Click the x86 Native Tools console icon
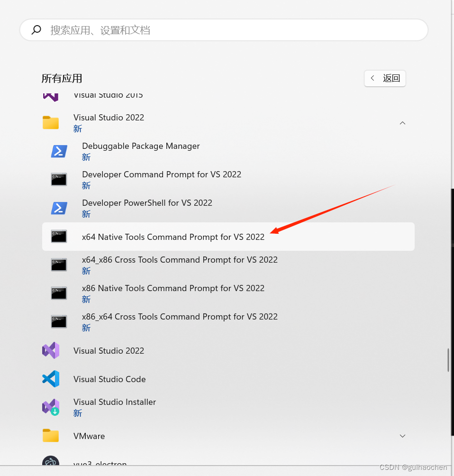Image resolution: width=454 pixels, height=476 pixels. click(59, 293)
